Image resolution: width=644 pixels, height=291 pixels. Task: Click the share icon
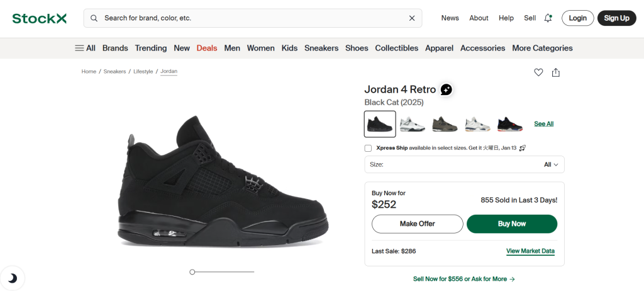click(556, 72)
